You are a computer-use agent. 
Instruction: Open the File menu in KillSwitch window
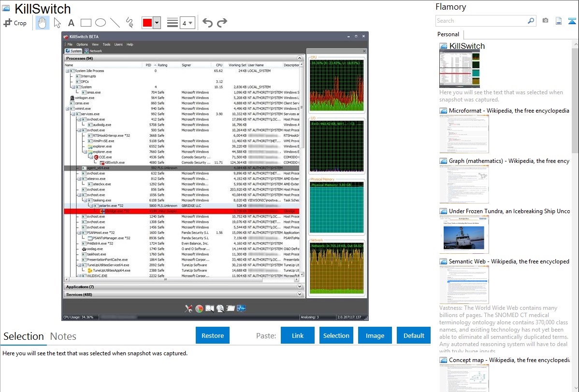(x=70, y=44)
